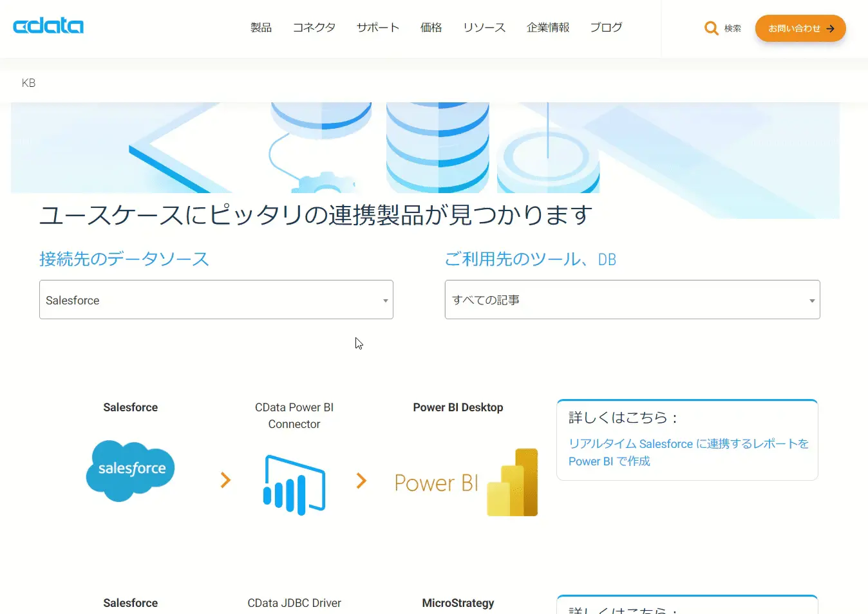
Task: Click the KB breadcrumb link
Action: click(x=28, y=82)
